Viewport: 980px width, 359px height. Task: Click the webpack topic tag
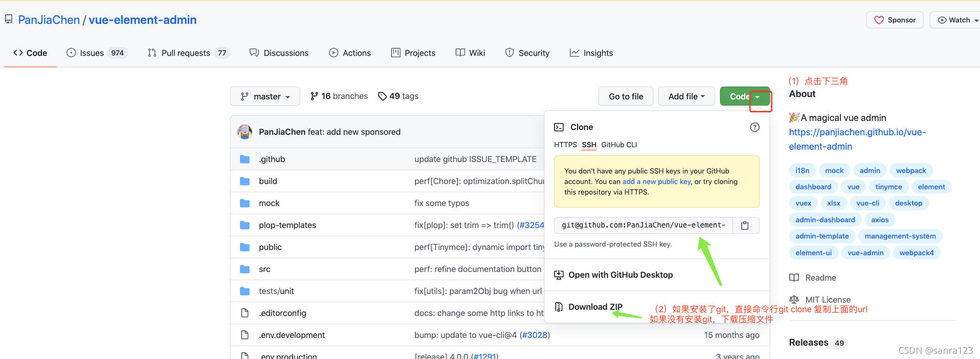911,171
